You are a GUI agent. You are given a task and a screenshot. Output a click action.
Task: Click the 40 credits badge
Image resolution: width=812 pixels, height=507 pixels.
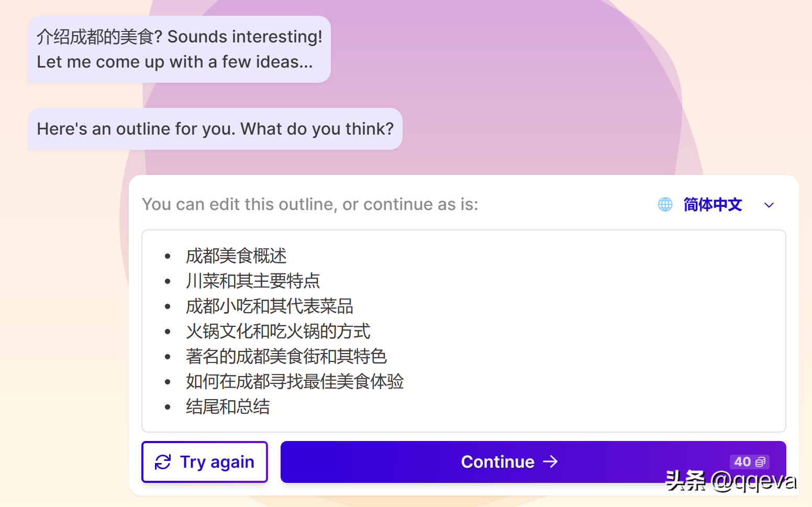tap(749, 461)
